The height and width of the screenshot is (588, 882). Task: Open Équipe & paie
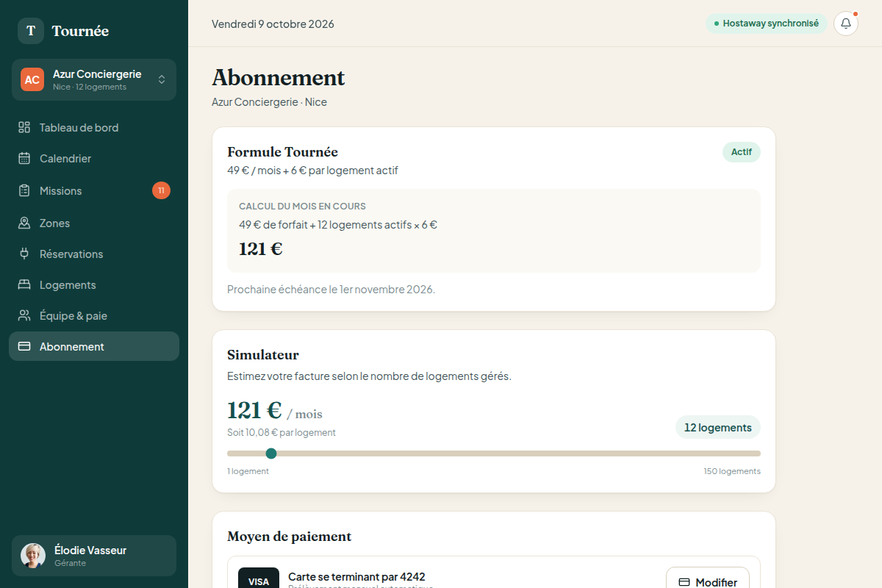[x=94, y=315]
